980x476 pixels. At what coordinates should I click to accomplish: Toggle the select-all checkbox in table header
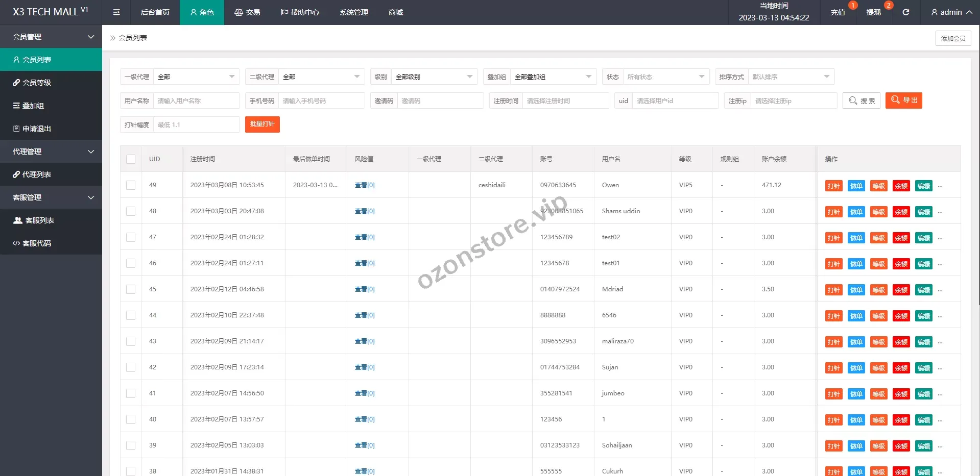(x=131, y=159)
